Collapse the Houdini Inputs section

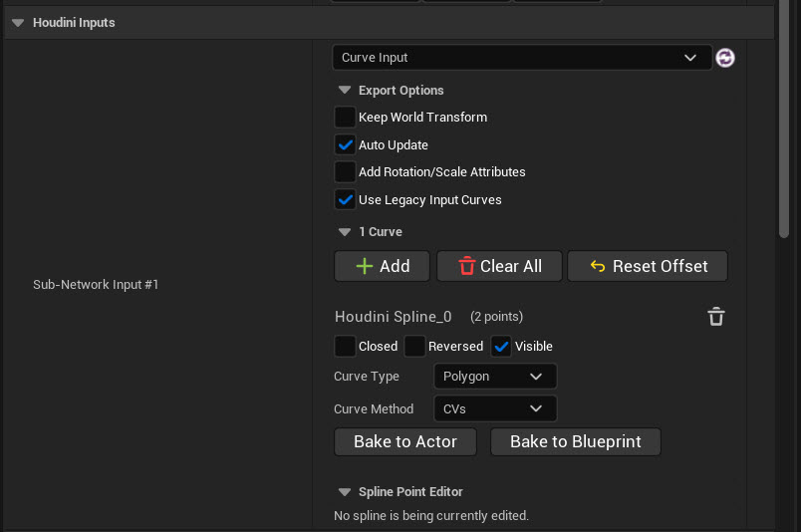18,23
